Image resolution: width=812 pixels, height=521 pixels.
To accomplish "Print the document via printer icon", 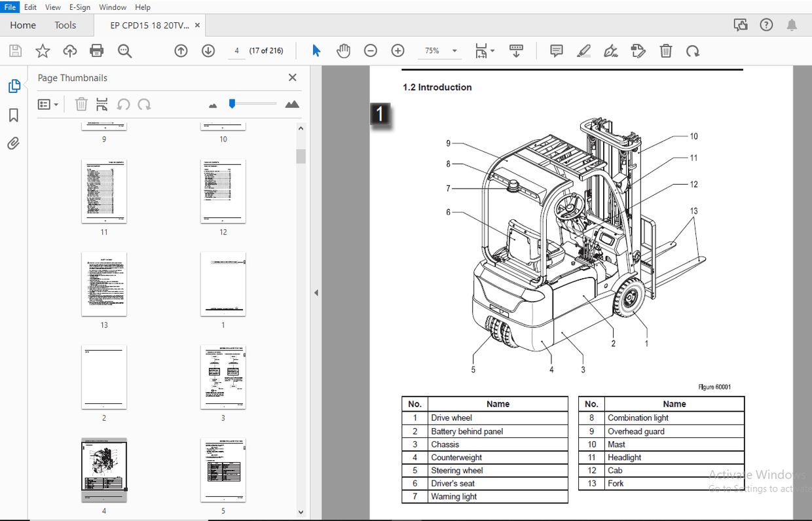I will tap(97, 51).
